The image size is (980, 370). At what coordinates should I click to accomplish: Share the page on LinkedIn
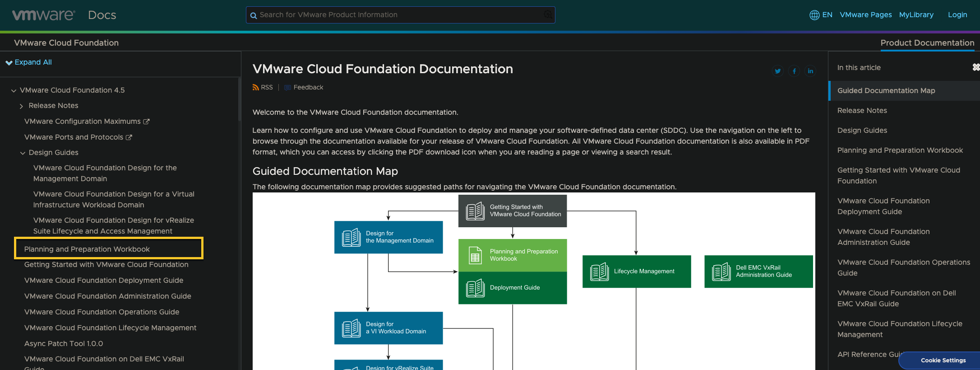(810, 71)
